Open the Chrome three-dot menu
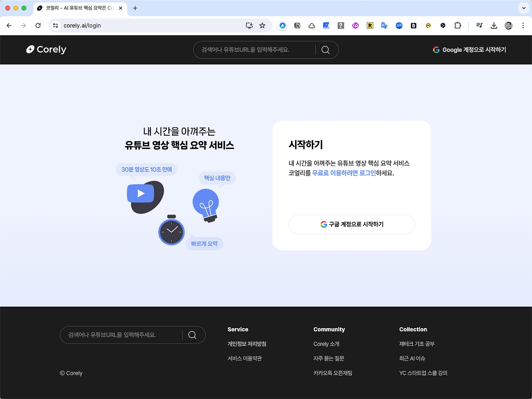This screenshot has height=399, width=532. pos(523,25)
